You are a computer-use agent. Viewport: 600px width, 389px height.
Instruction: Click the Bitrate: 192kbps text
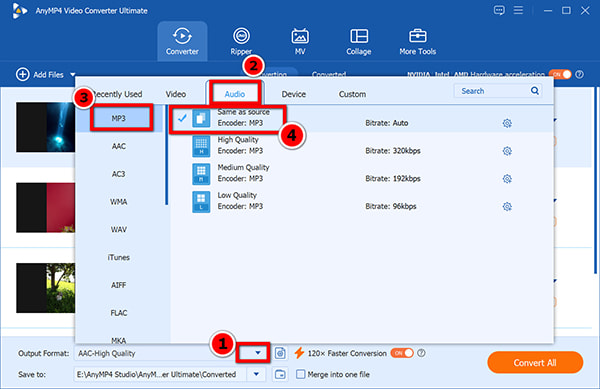[x=393, y=179]
